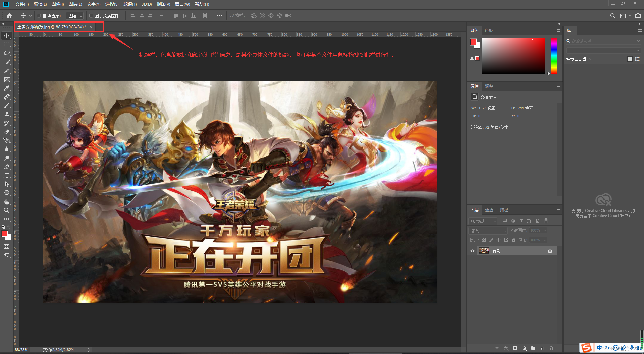The height and width of the screenshot is (354, 644).
Task: Open the 图层 auto-select dropdown
Action: (x=74, y=16)
